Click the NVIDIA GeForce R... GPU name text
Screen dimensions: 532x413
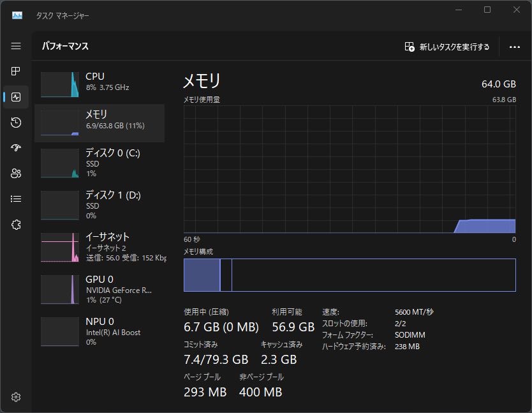pos(119,290)
